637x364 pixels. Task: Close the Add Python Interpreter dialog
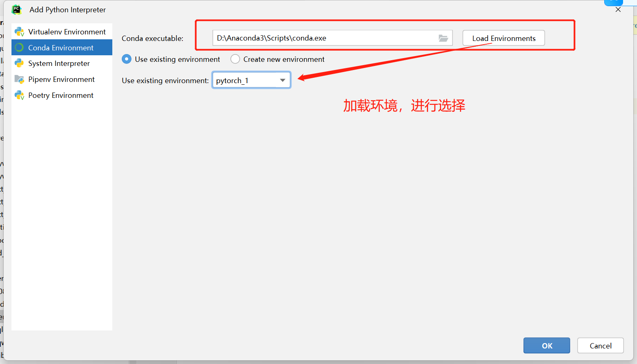[x=618, y=9]
